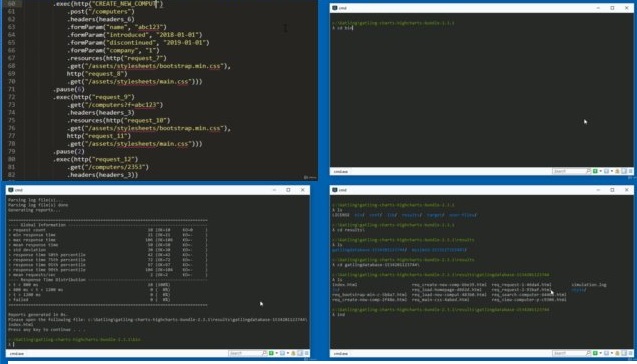Focus Search box in results listing cmd window

(x=569, y=353)
